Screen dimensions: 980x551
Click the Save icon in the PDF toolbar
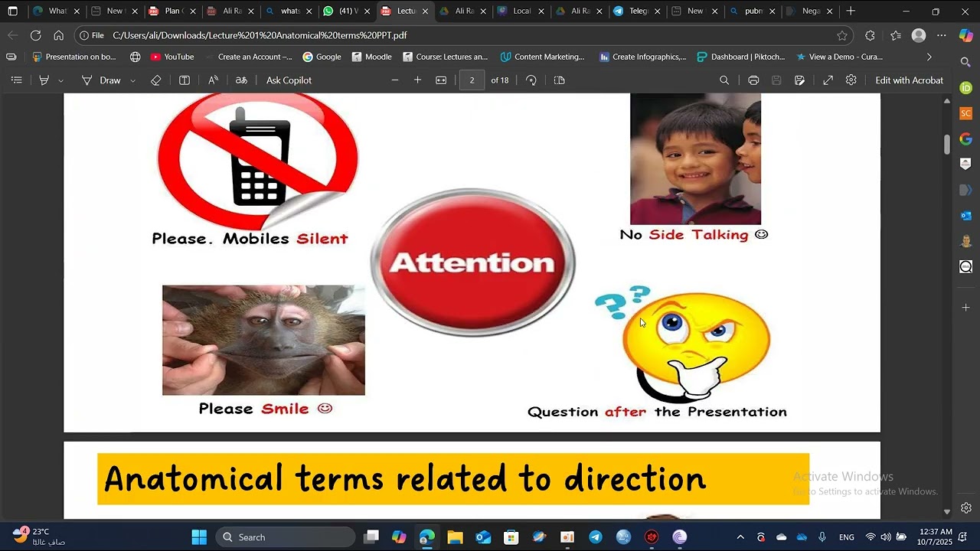(x=776, y=80)
